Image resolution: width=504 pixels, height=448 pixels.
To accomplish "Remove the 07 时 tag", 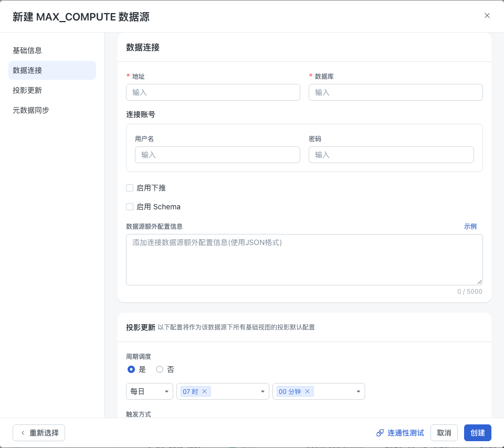I will 204,391.
